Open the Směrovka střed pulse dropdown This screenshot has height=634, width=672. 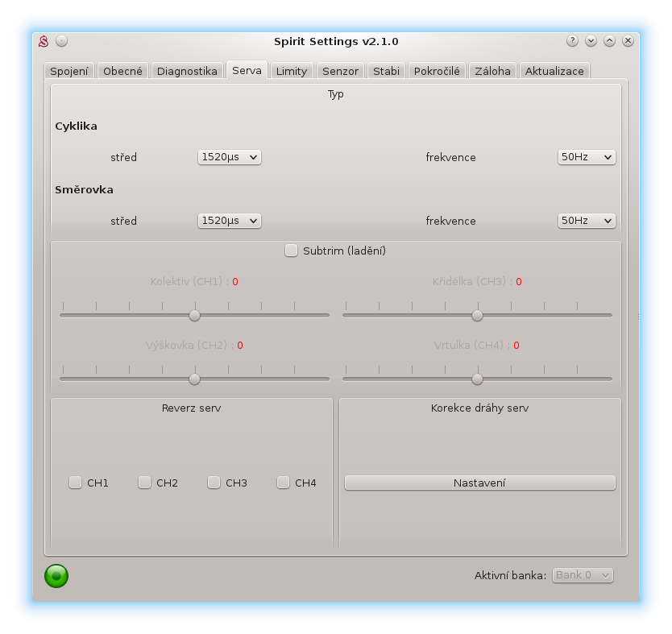point(230,221)
